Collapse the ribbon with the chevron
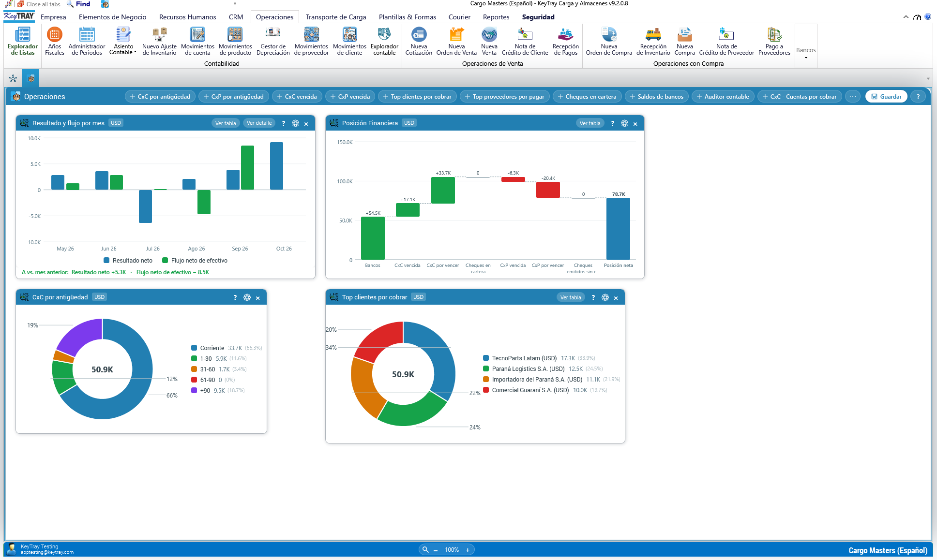Image resolution: width=937 pixels, height=560 pixels. click(x=906, y=16)
